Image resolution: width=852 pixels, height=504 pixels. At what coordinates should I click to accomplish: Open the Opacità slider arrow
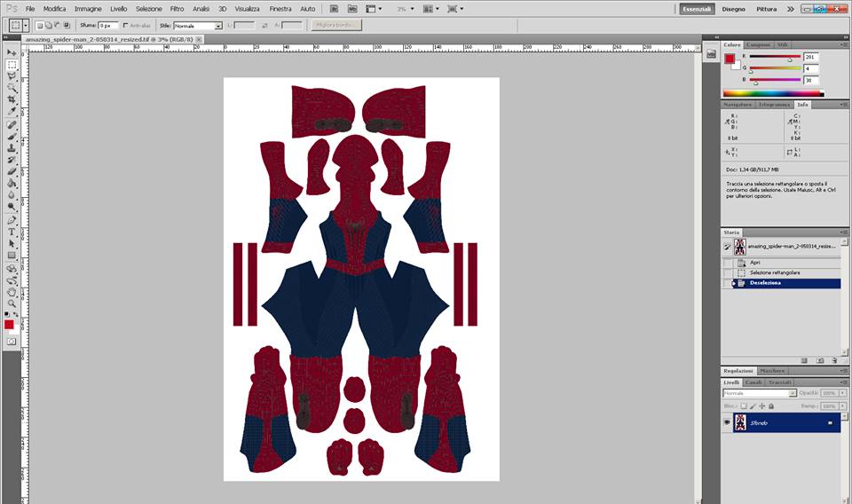click(843, 393)
